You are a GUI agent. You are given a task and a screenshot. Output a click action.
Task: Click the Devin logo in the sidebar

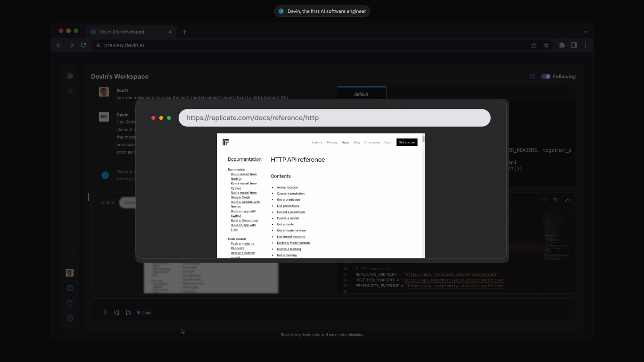point(70,76)
